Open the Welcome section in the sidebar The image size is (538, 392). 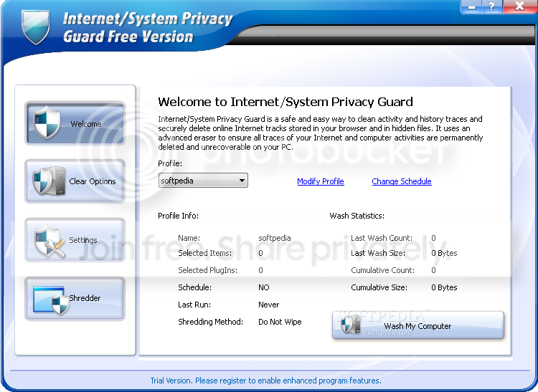click(75, 123)
